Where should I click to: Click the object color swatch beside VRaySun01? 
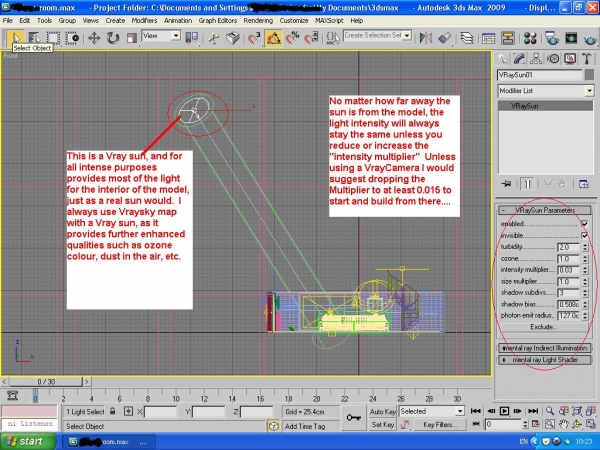[x=589, y=75]
